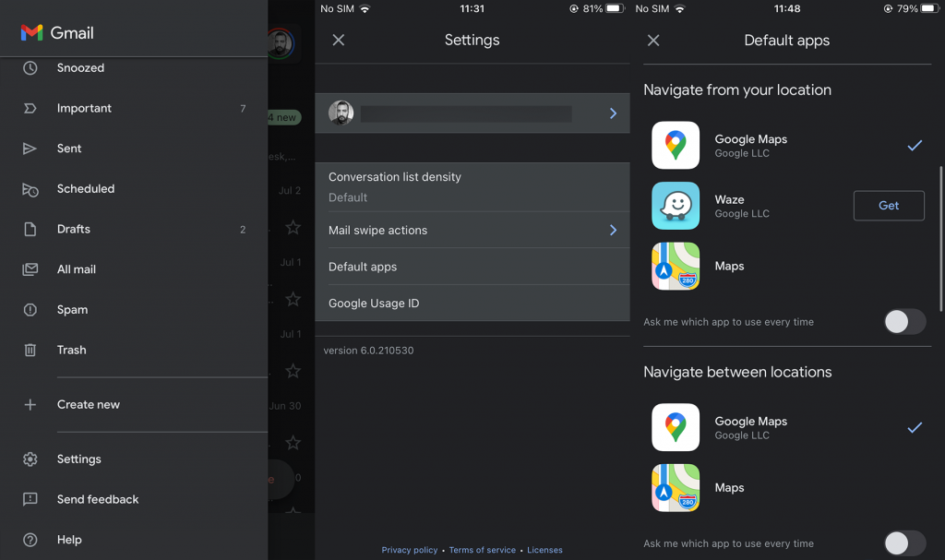Close the Default apps screen with the X
945x560 pixels.
coord(653,41)
